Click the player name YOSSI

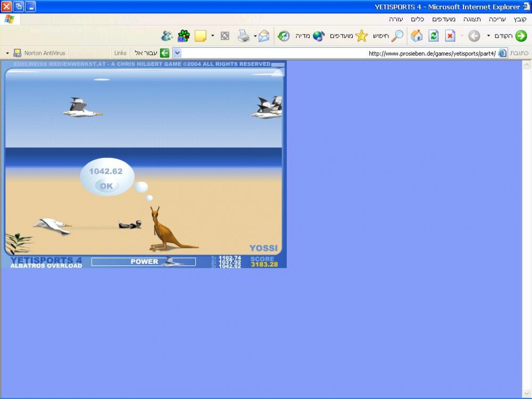264,248
